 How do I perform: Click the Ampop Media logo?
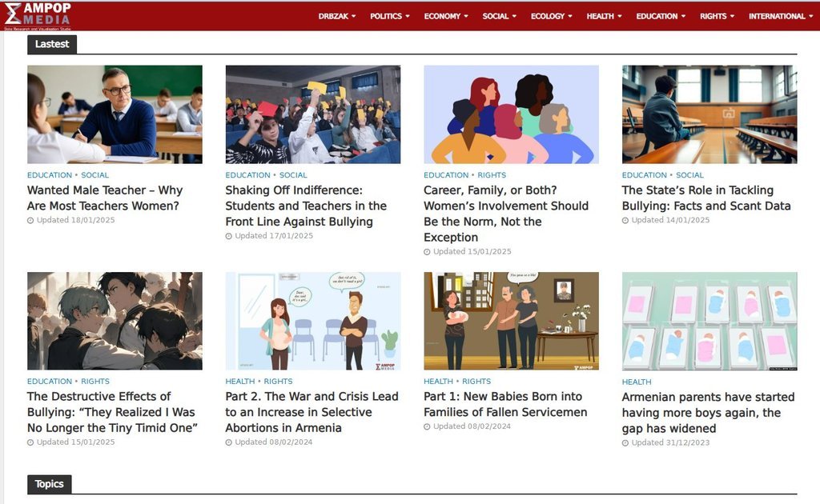[x=37, y=15]
